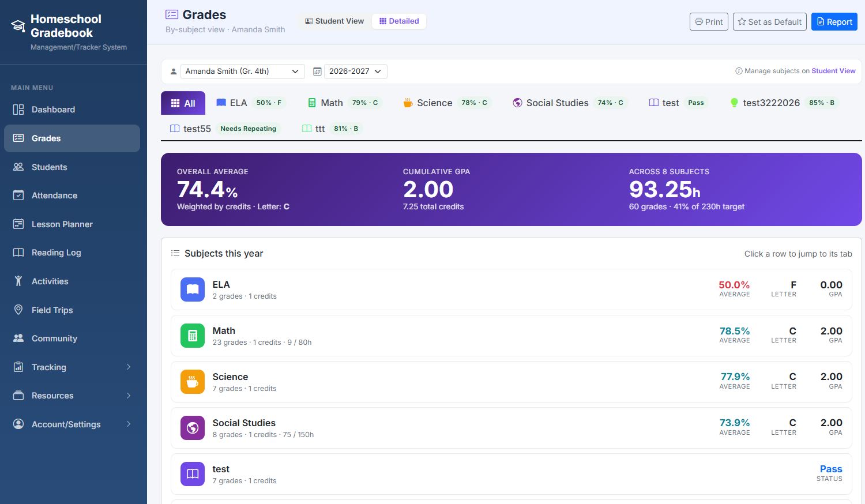This screenshot has height=504, width=865.
Task: Follow the Student View link
Action: [x=833, y=71]
